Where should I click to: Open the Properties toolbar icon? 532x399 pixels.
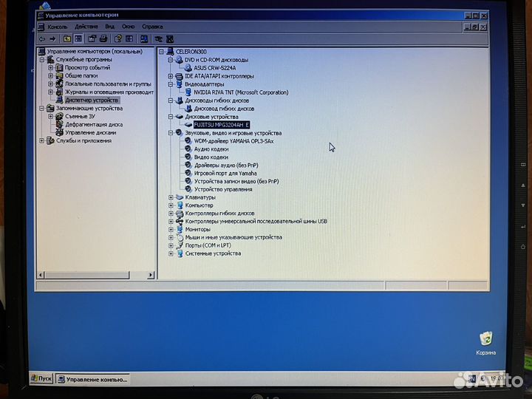pos(92,39)
